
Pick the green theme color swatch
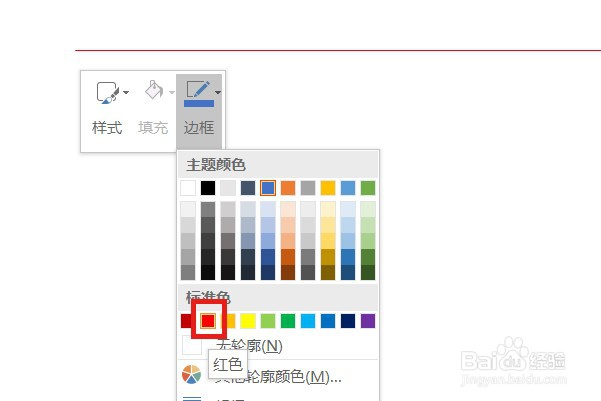pyautogui.click(x=368, y=188)
